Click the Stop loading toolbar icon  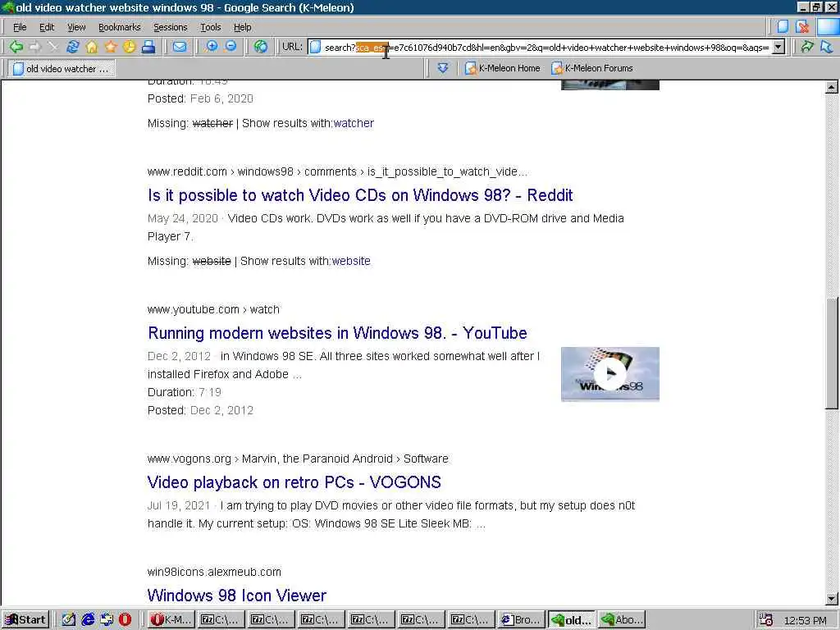(x=53, y=47)
